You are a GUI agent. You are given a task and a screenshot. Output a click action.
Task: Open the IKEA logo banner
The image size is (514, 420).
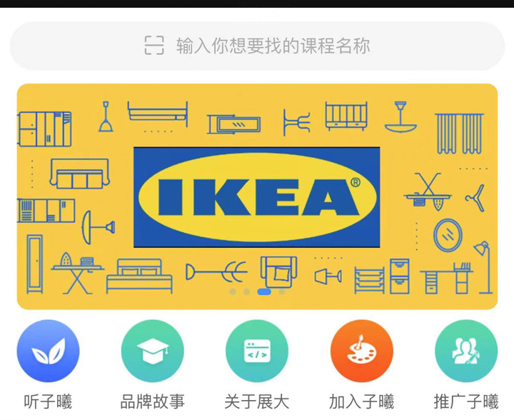(x=257, y=197)
